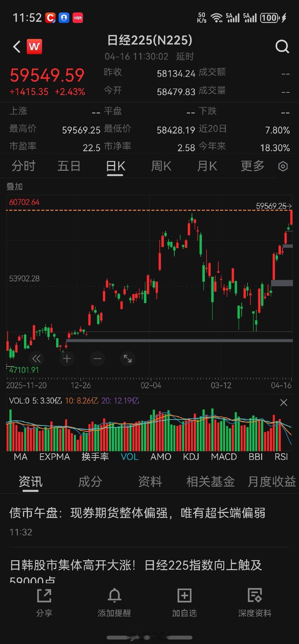Screen dimensions: 299x644
Task: Tap 叠加 overlay option
Action: (14, 187)
